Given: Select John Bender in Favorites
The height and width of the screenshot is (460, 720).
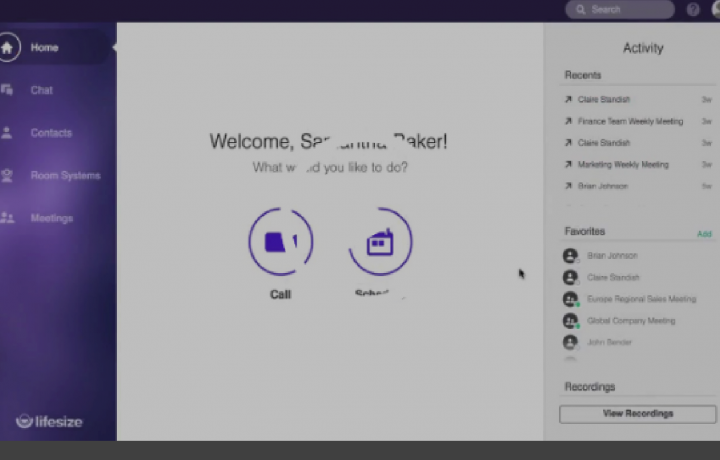Looking at the screenshot, I should click(x=609, y=342).
